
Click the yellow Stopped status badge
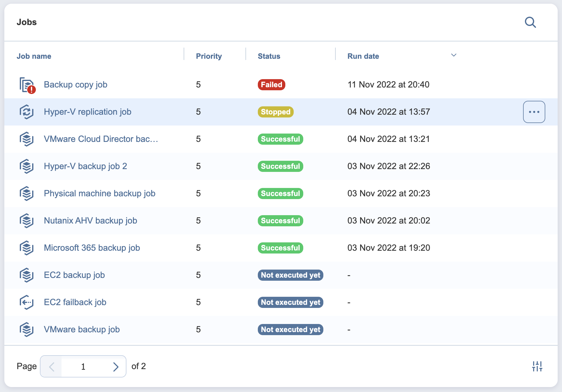click(276, 112)
